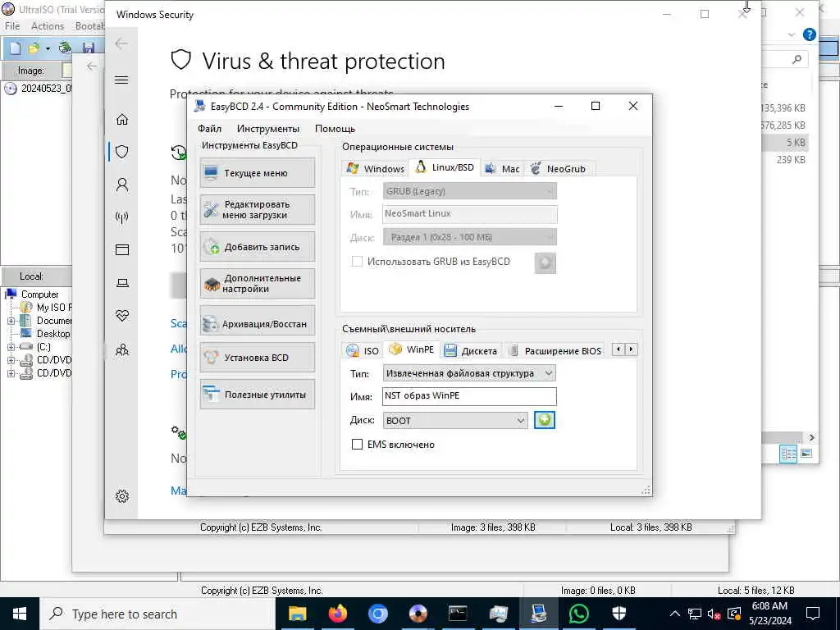Open the Windows Start menu
The width and height of the screenshot is (840, 630).
coord(20,614)
